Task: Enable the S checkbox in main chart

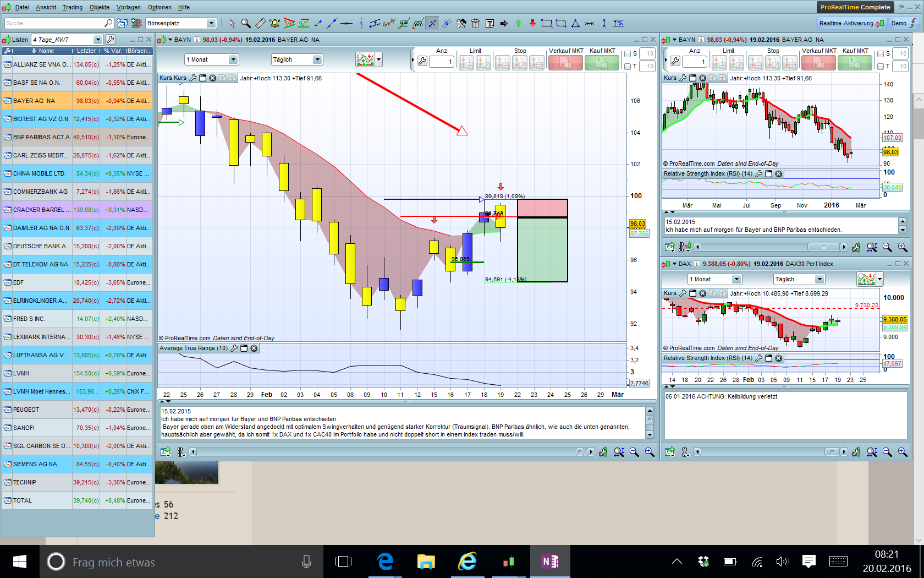Action: pyautogui.click(x=628, y=54)
